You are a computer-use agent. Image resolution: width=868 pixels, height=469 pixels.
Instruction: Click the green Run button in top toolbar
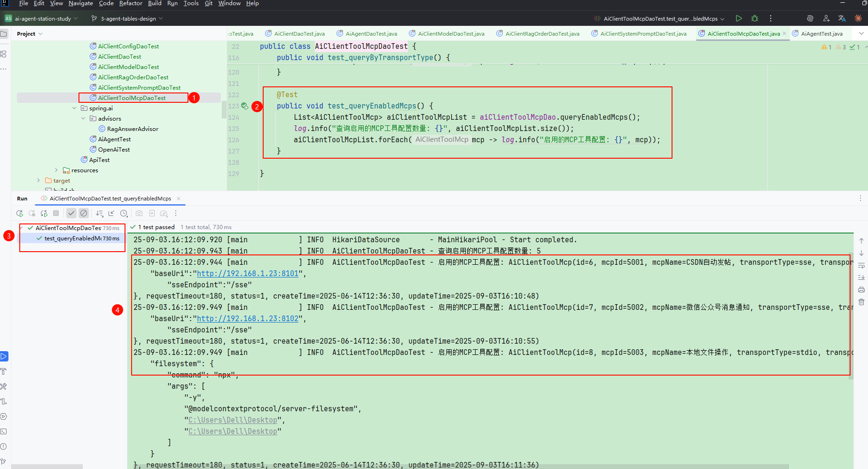(x=739, y=18)
